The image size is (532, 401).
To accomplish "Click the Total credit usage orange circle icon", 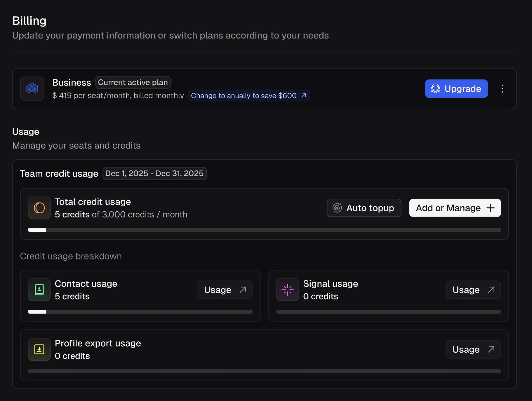I will 39,208.
